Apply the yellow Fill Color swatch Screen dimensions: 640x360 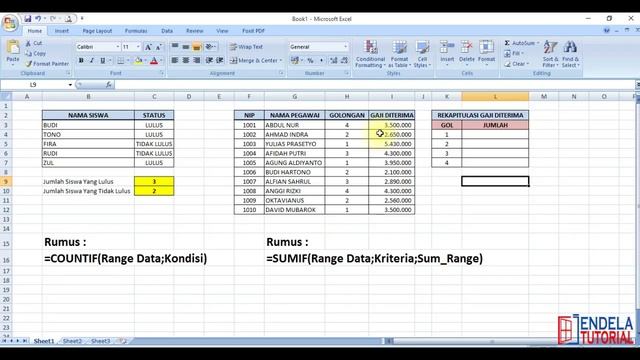pyautogui.click(x=138, y=60)
